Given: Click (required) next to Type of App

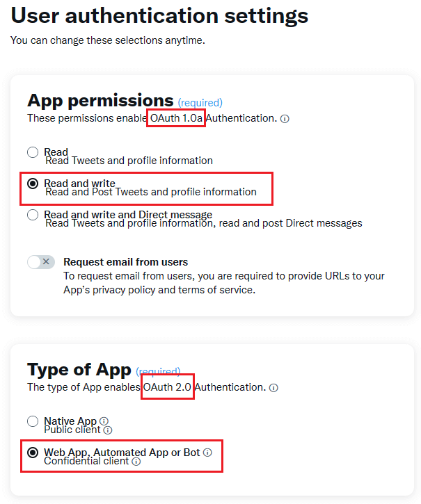Looking at the screenshot, I should [158, 372].
